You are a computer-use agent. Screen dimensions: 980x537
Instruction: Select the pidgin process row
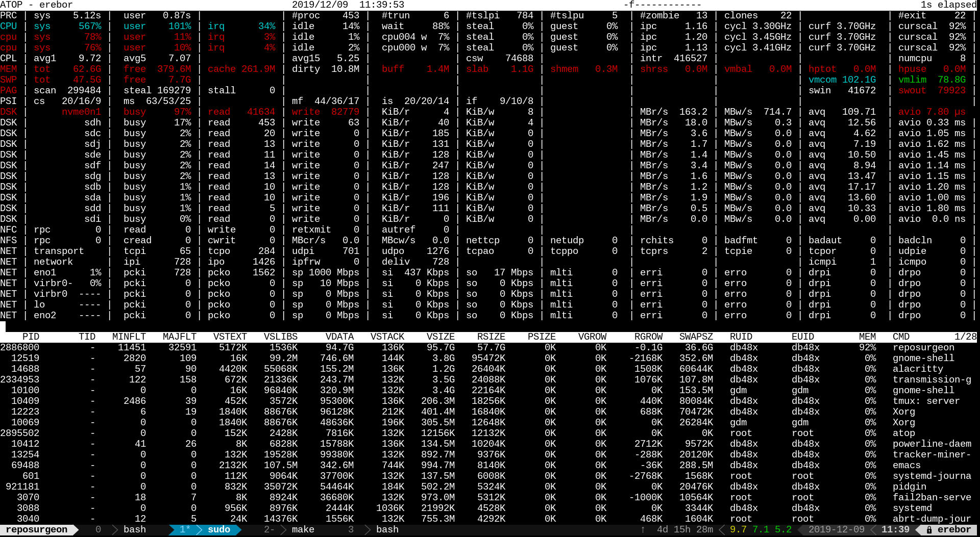click(488, 487)
